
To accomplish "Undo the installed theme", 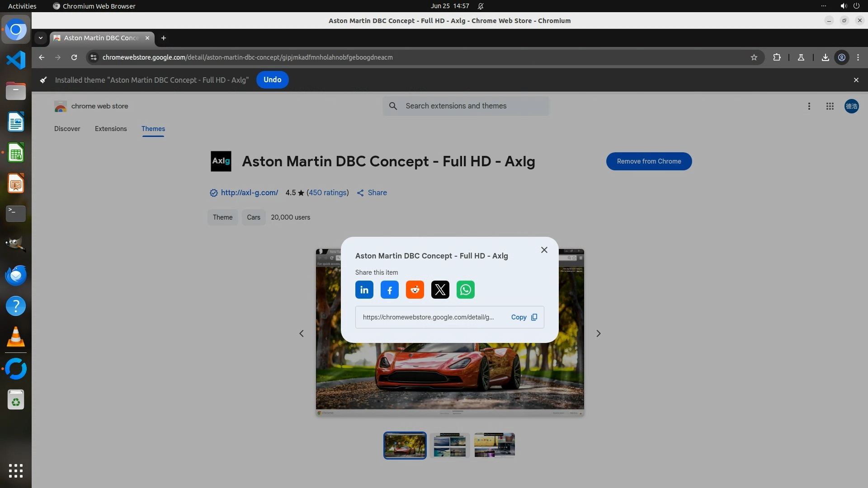I will pyautogui.click(x=272, y=80).
